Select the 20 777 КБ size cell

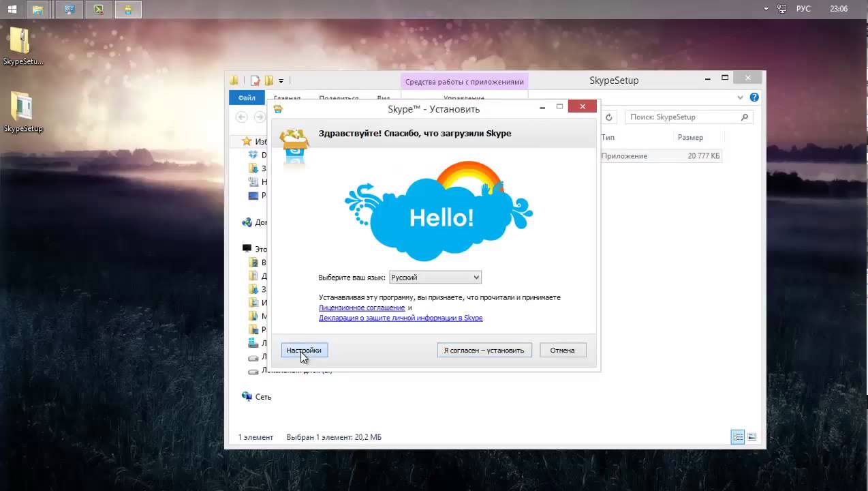pyautogui.click(x=704, y=156)
